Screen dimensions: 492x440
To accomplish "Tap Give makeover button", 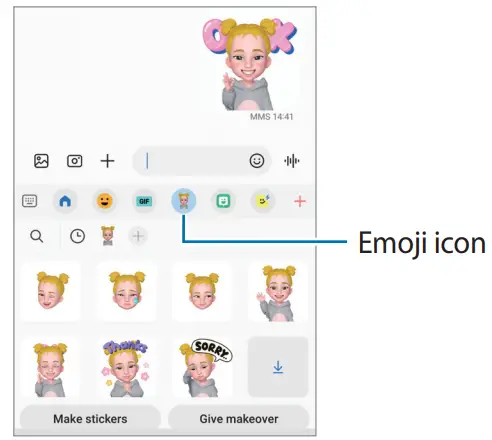I will point(239,419).
